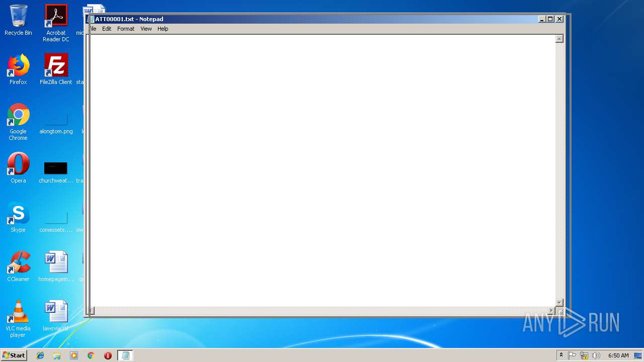Open the network tray icon
This screenshot has width=644, height=362.
(584, 355)
